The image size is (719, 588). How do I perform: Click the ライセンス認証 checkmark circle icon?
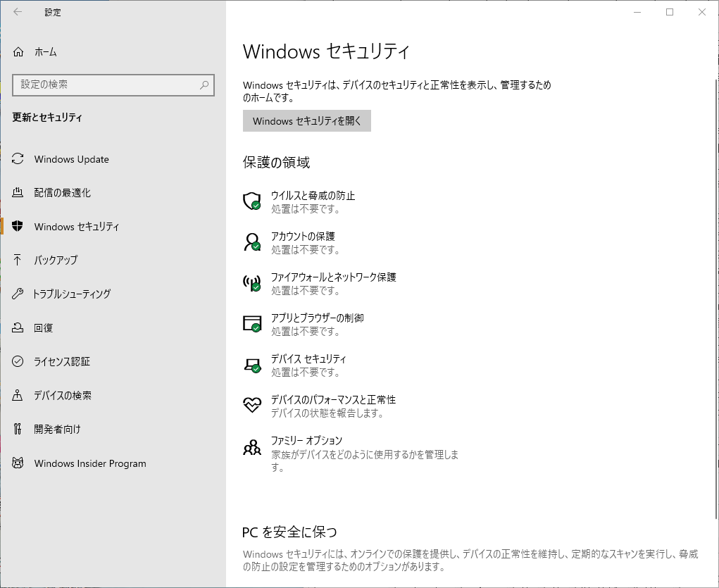point(18,361)
